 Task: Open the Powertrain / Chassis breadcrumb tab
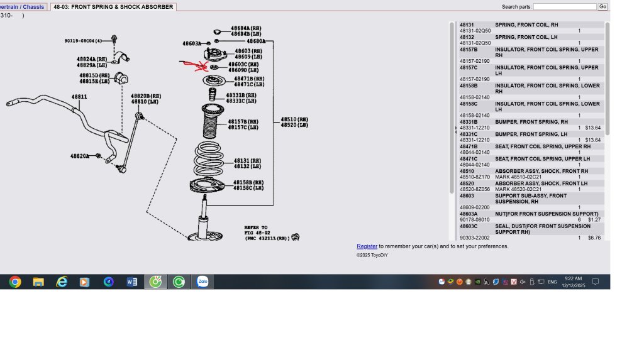click(23, 7)
